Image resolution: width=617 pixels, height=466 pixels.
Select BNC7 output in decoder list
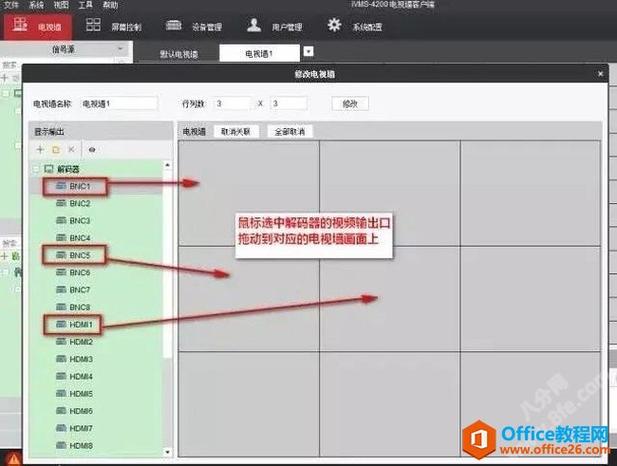pyautogui.click(x=80, y=290)
